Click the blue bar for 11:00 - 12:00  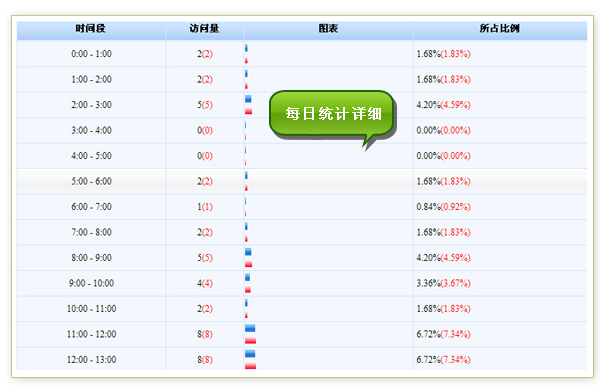pos(250,328)
